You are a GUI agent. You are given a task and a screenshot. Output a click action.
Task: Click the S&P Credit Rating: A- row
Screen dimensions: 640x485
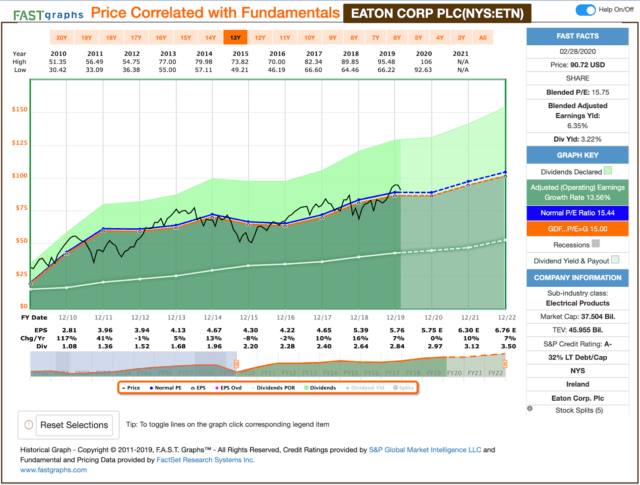pos(578,344)
